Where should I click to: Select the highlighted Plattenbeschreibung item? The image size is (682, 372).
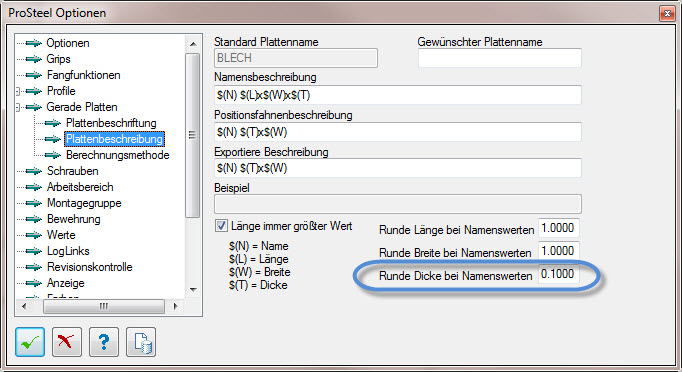coord(114,139)
